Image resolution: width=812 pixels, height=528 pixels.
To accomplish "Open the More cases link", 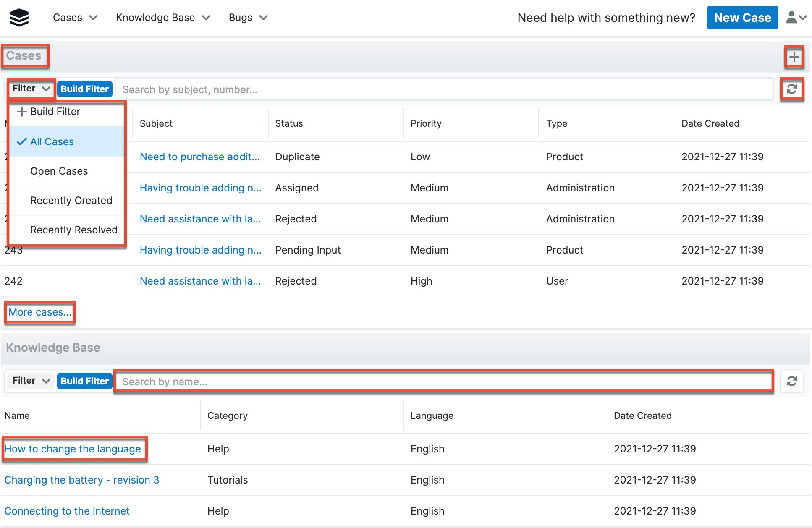I will pos(40,312).
